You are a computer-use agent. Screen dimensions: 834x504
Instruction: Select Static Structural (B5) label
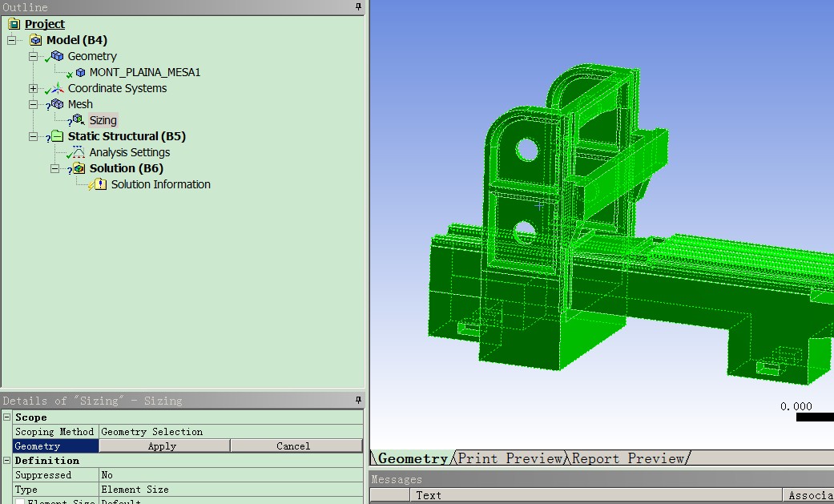[x=127, y=136]
